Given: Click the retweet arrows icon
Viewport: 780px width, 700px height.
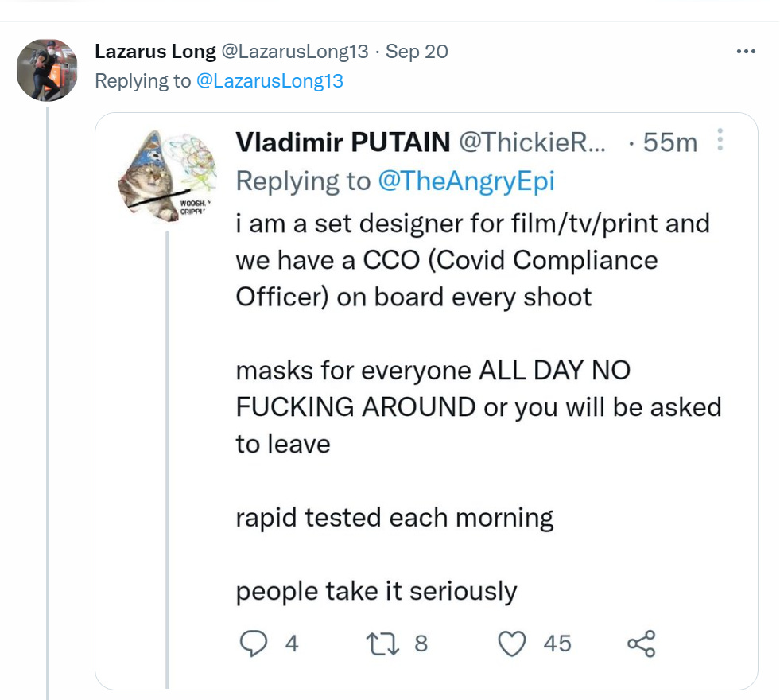Looking at the screenshot, I should 382,643.
